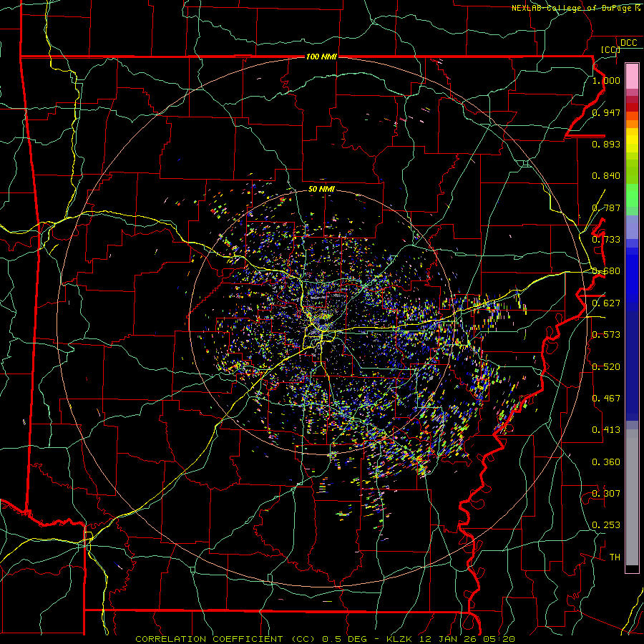Select the 0.787 legend value
This screenshot has width=644, height=644.
click(606, 208)
